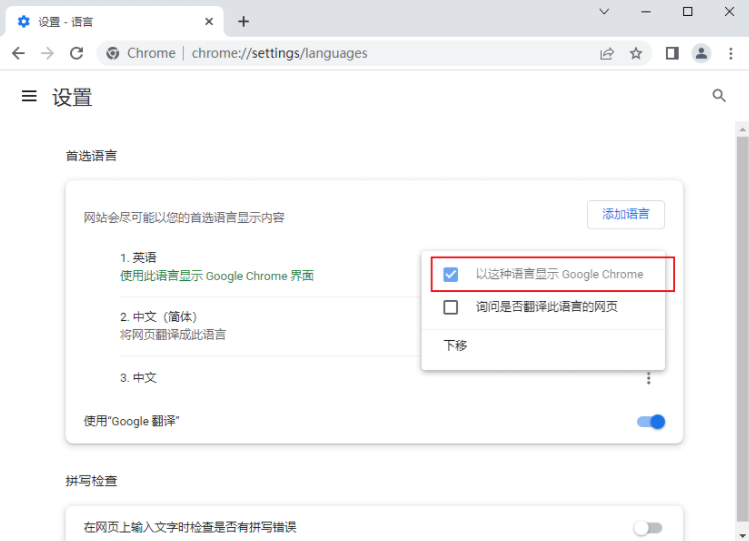749x541 pixels.
Task: Minimize the Chrome window
Action: [x=646, y=11]
